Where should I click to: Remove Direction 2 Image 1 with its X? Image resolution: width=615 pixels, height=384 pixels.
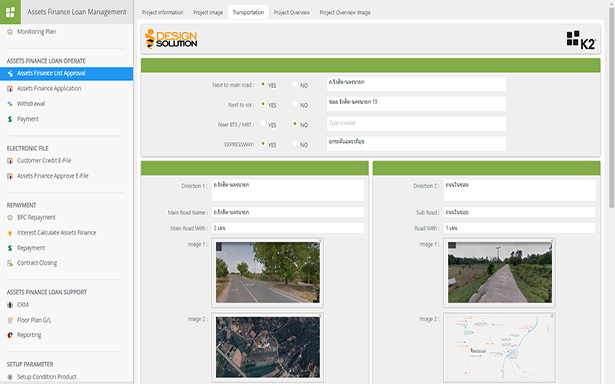(552, 241)
